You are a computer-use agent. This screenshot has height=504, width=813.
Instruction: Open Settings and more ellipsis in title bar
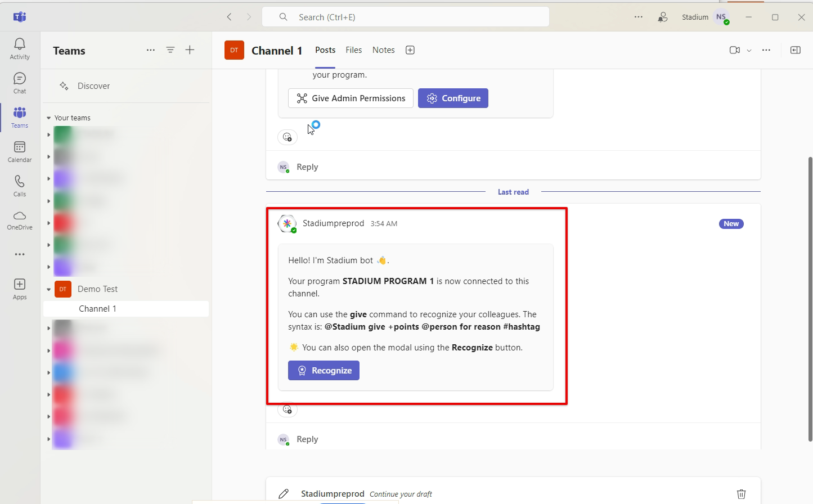(639, 17)
